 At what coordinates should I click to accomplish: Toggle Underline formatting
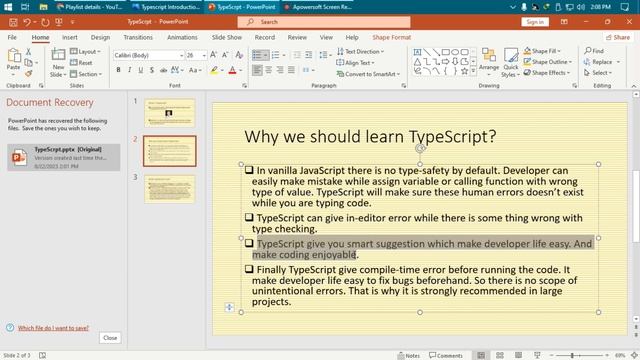tap(141, 70)
